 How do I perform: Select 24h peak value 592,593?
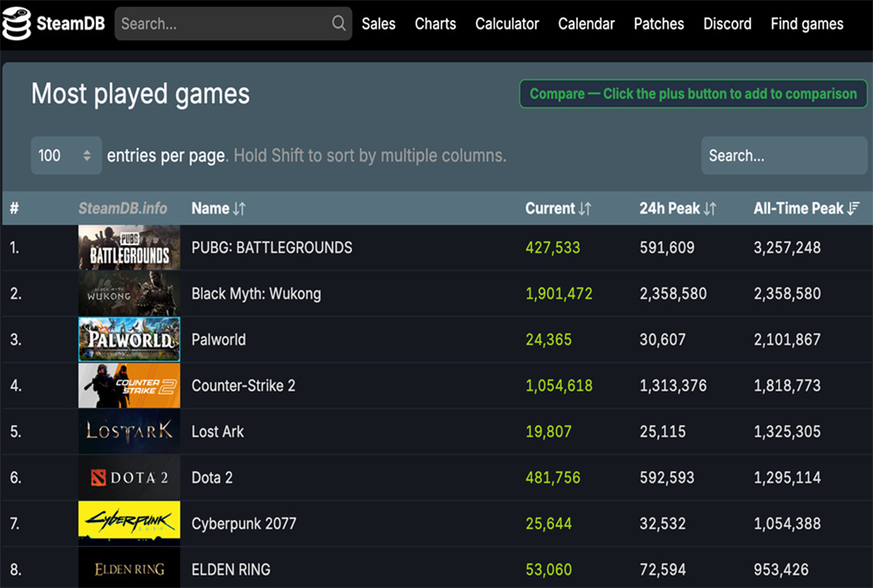pos(667,477)
